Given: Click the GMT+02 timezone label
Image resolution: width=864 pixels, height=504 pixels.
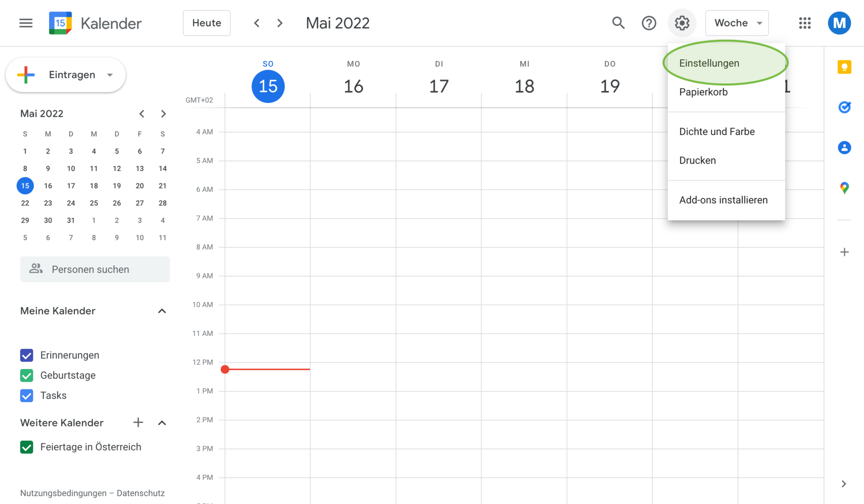Looking at the screenshot, I should click(x=199, y=100).
